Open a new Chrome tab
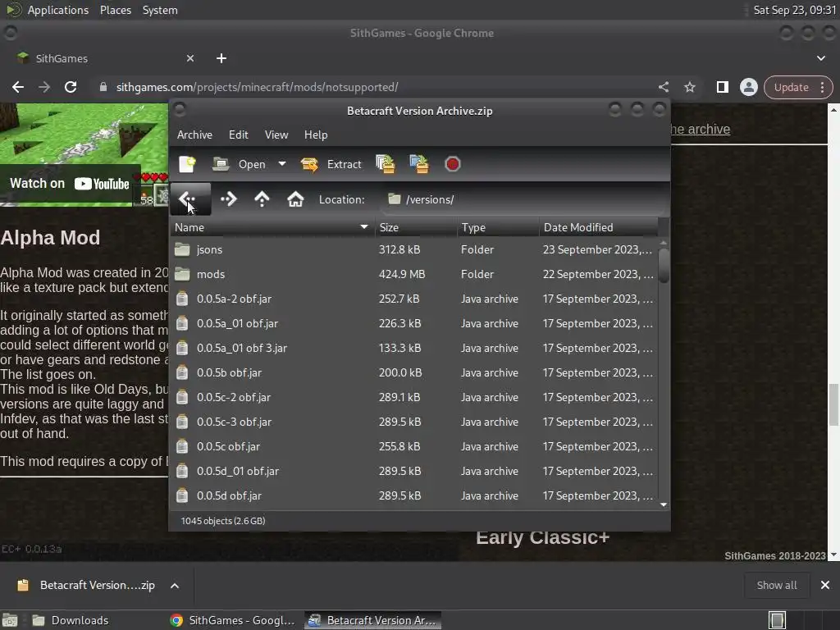This screenshot has width=840, height=630. click(221, 58)
